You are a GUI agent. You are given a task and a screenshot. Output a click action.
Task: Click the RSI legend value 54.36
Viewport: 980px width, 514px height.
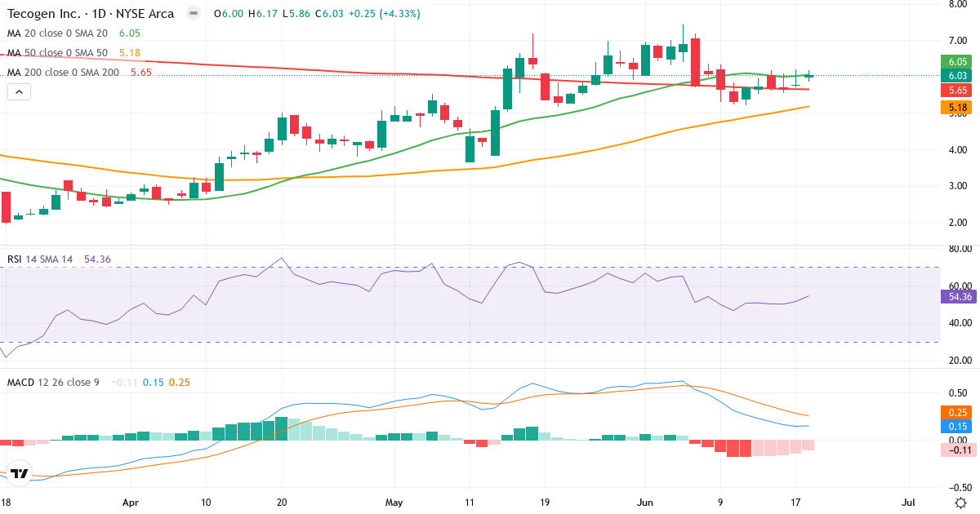click(x=97, y=259)
